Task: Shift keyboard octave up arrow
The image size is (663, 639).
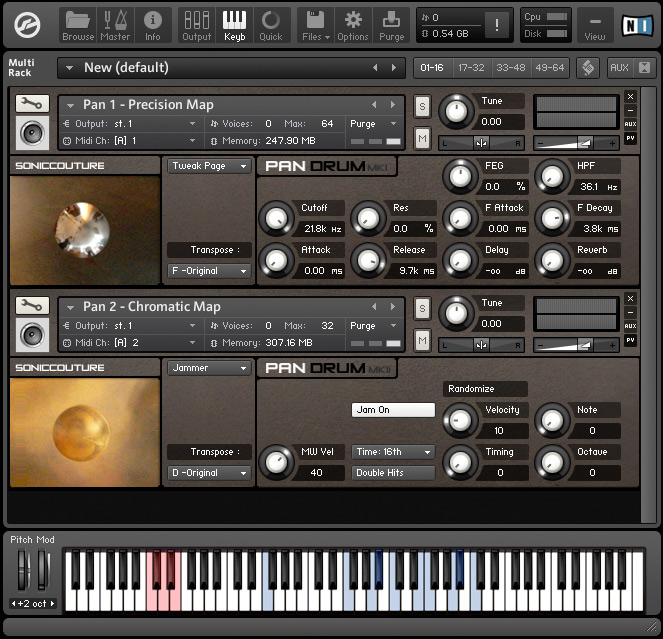Action: point(52,603)
